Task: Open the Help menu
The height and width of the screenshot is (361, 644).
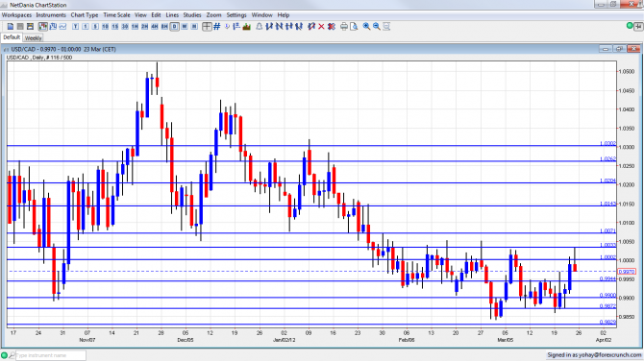Action: pos(284,15)
